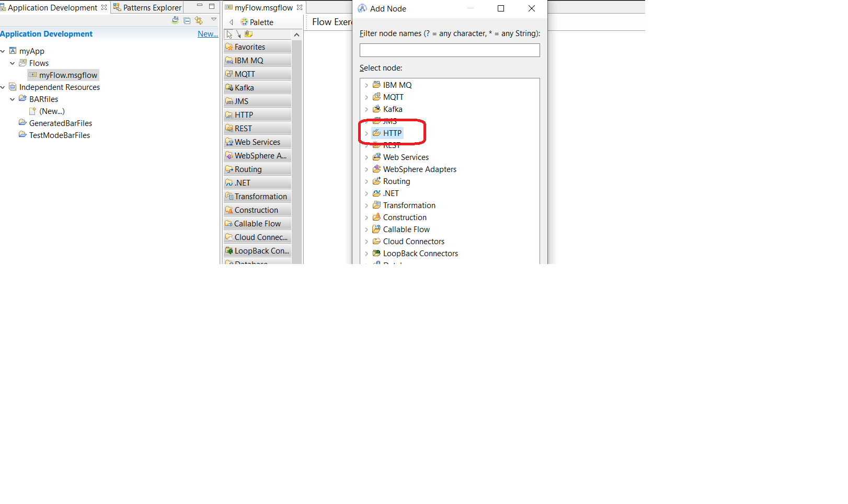Maximize the Application Development view panel
Image resolution: width=848 pixels, height=504 pixels.
212,6
